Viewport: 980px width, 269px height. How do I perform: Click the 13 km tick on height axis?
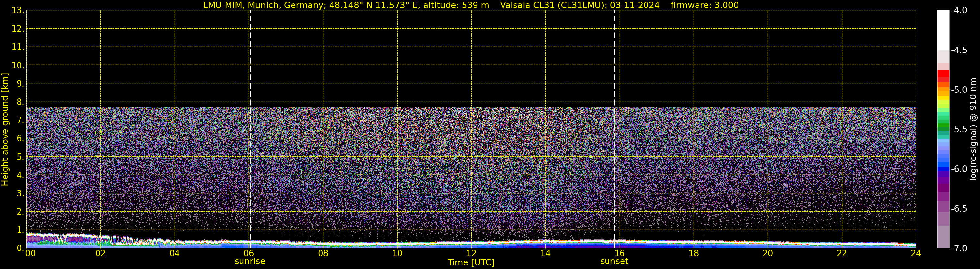tap(17, 11)
